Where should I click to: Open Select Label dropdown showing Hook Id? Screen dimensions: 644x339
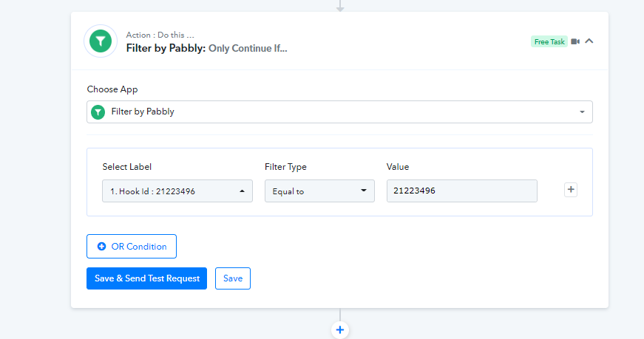coord(177,191)
